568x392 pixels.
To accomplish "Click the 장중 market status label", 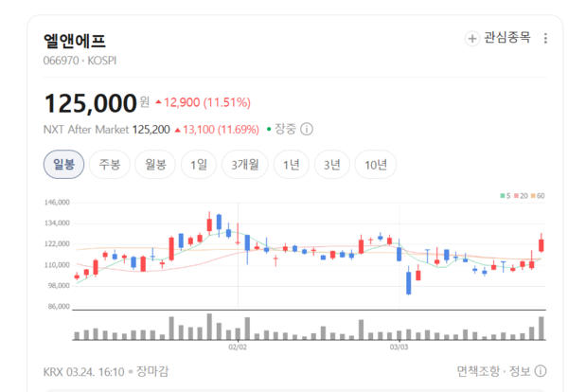I will click(x=286, y=129).
